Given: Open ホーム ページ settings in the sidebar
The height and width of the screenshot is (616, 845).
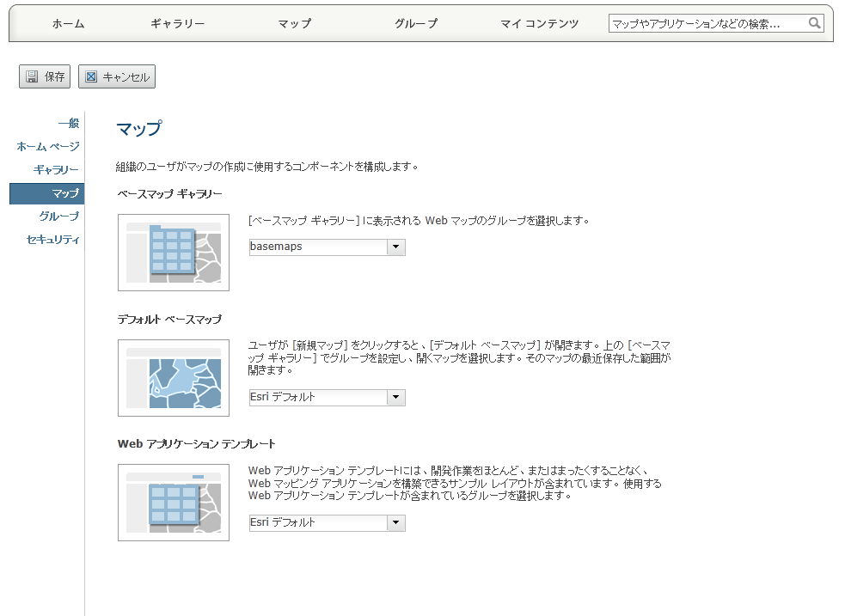Looking at the screenshot, I should 48,147.
